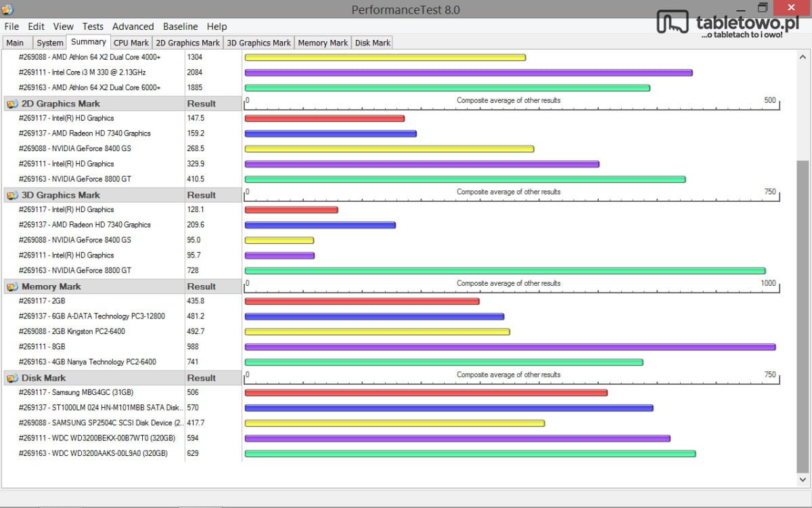Open the Baseline menu

tap(180, 26)
